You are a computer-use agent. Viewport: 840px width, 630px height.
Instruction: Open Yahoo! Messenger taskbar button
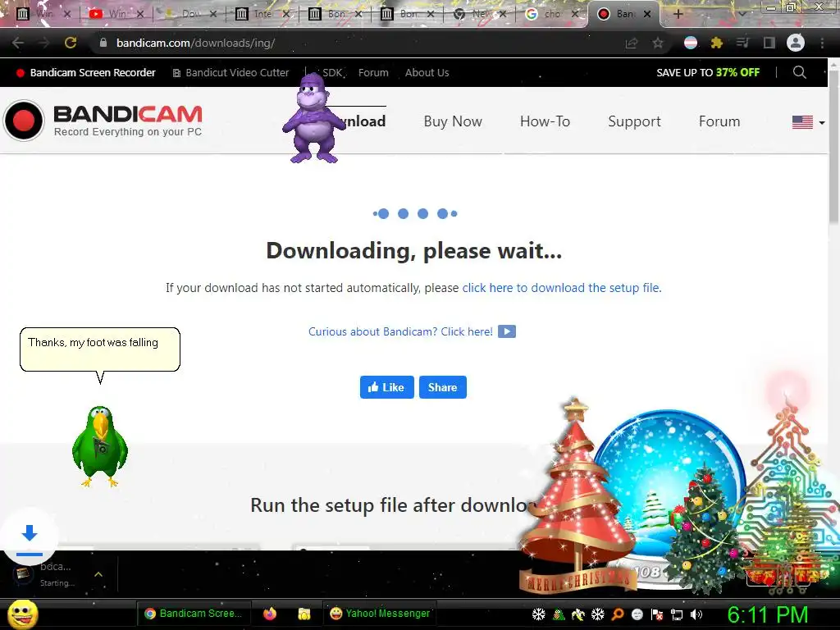(x=380, y=614)
